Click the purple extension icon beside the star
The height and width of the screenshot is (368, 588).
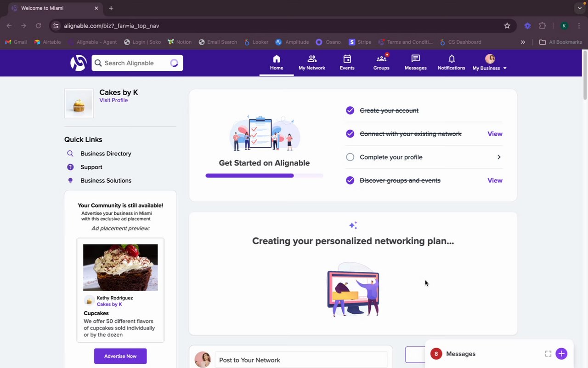(527, 26)
